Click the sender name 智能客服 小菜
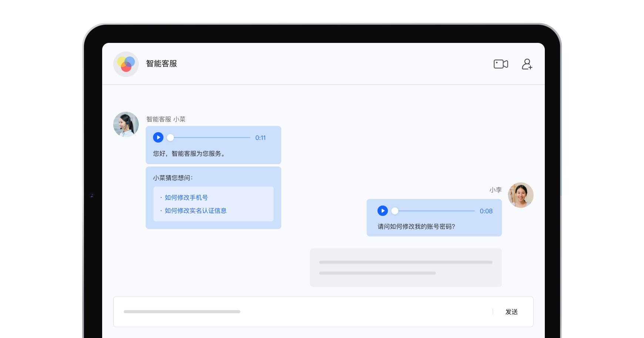The height and width of the screenshot is (338, 644). point(166,119)
